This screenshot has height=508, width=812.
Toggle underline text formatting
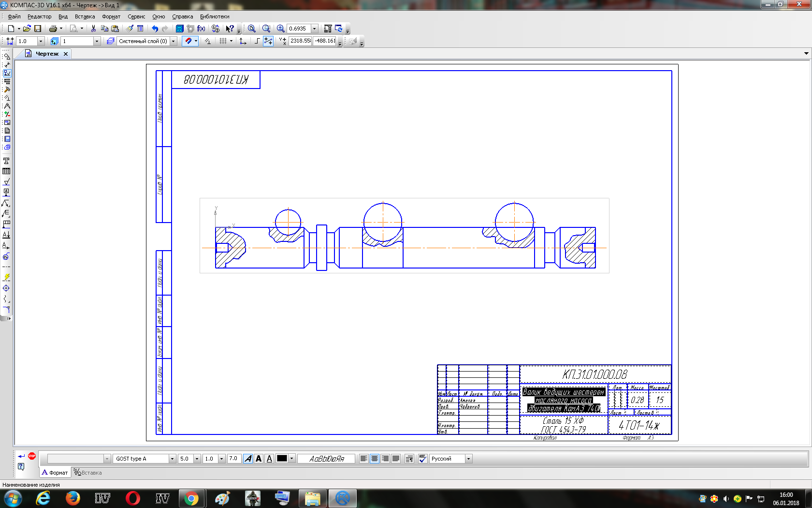click(x=269, y=459)
